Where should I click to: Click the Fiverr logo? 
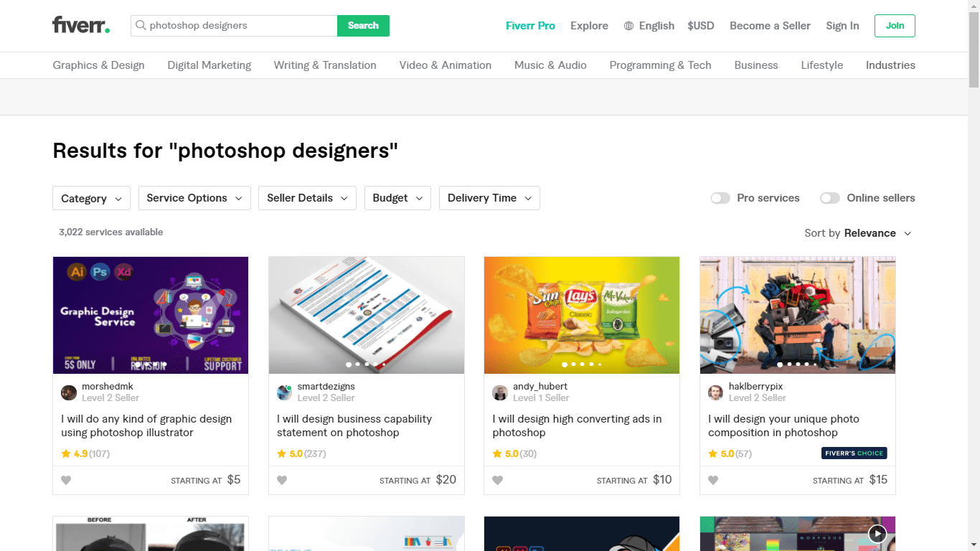(x=81, y=25)
